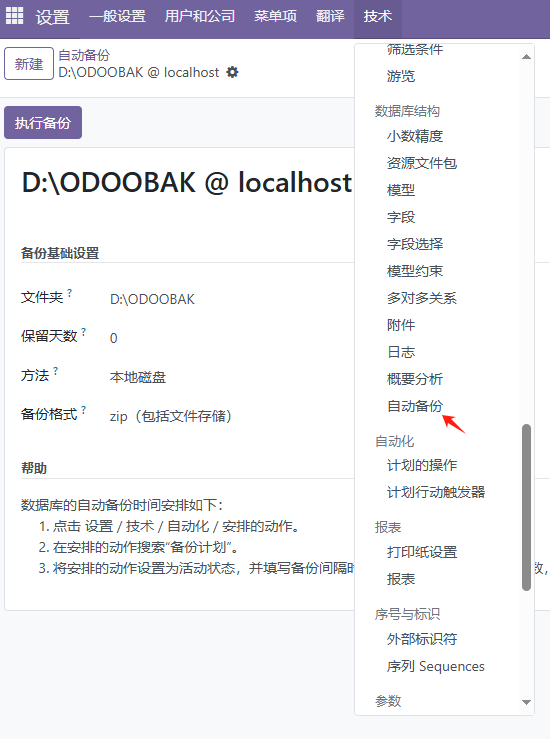
Task: Open 字段 menu entry
Action: coord(401,217)
